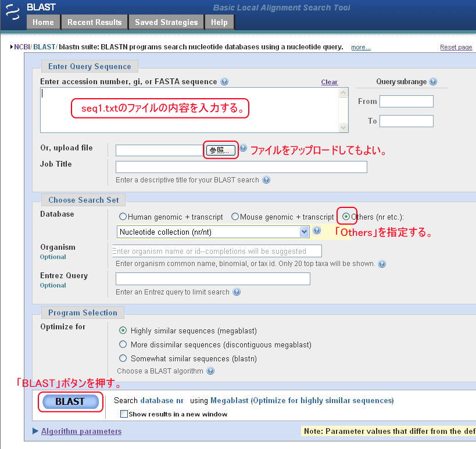Open help icon next to upload file
The height and width of the screenshot is (449, 476).
pos(243,148)
